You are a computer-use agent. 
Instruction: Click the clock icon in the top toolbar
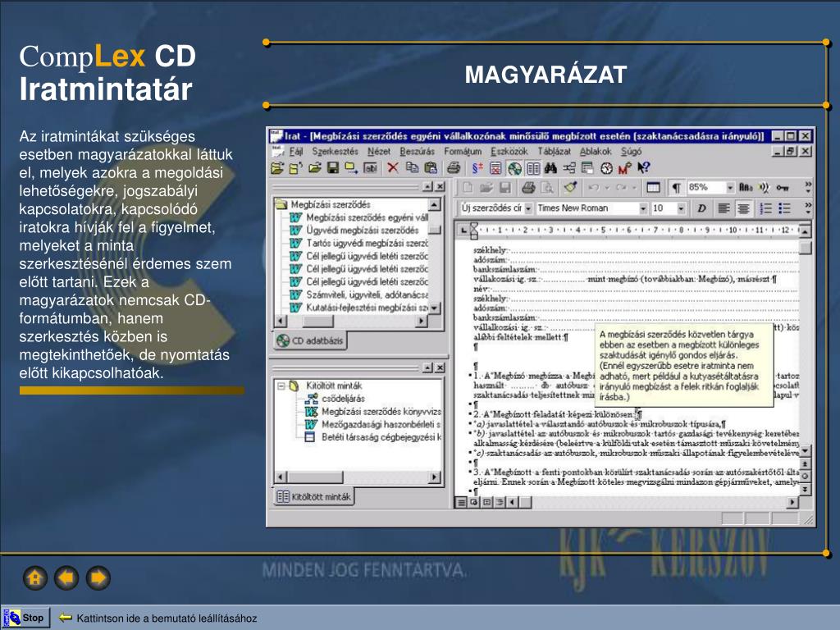(x=606, y=168)
